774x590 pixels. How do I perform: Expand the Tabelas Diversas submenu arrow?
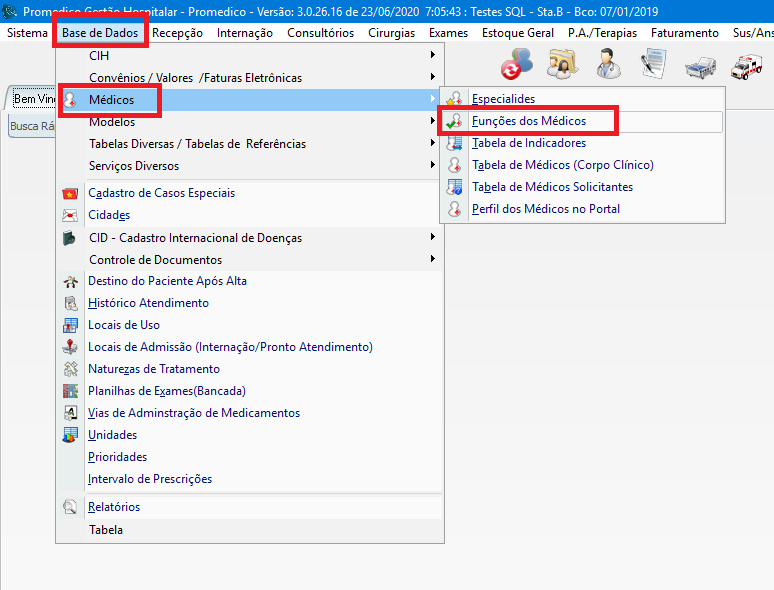coord(432,143)
